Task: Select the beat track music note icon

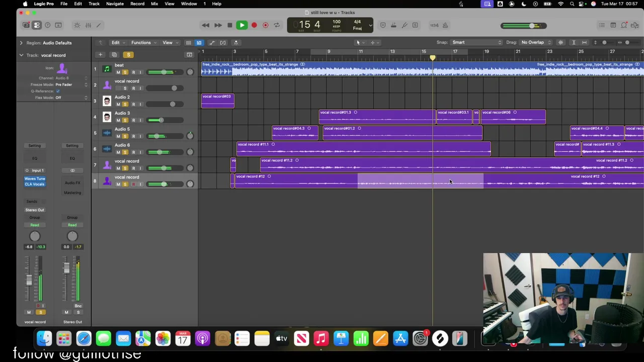Action: click(107, 69)
